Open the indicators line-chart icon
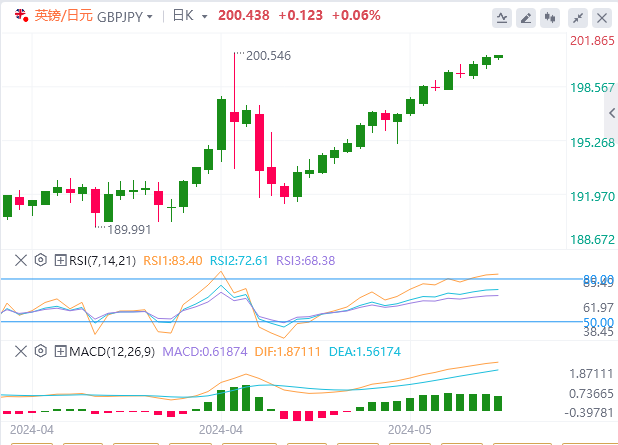This screenshot has width=618, height=445. [x=501, y=17]
